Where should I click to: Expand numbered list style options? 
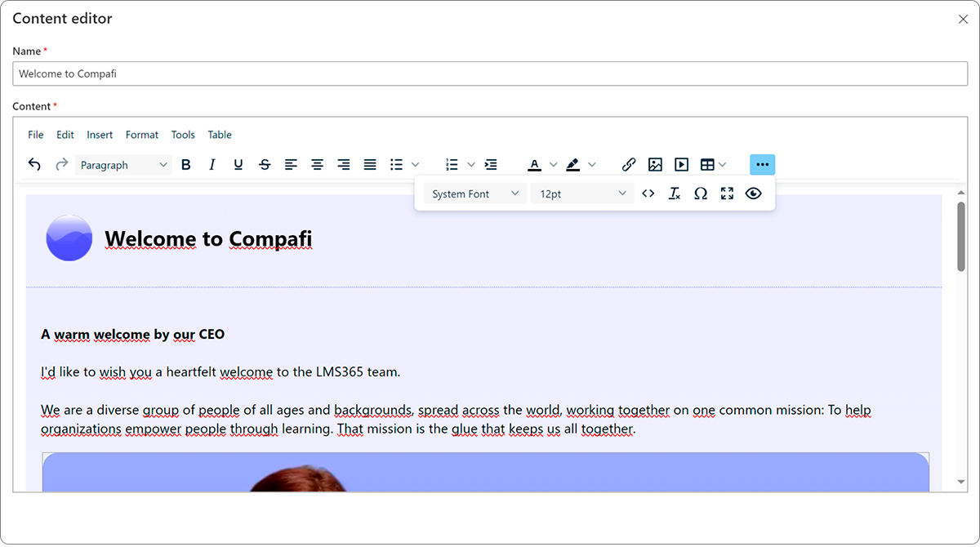pos(471,165)
